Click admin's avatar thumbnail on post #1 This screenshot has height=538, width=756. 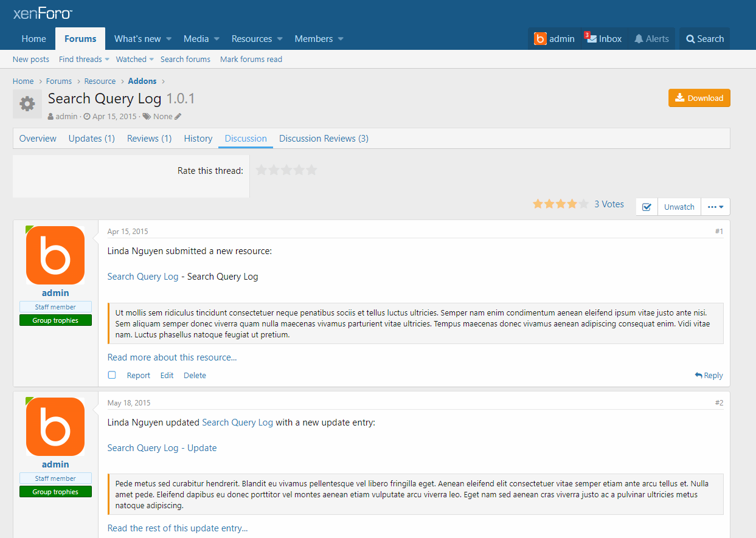click(x=55, y=255)
